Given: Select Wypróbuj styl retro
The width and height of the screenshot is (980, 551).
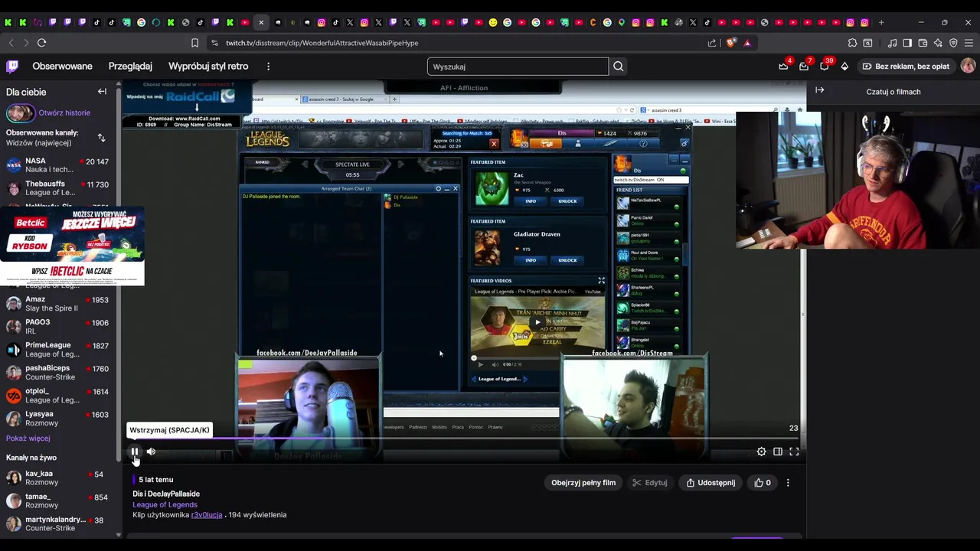Looking at the screenshot, I should pyautogui.click(x=208, y=67).
